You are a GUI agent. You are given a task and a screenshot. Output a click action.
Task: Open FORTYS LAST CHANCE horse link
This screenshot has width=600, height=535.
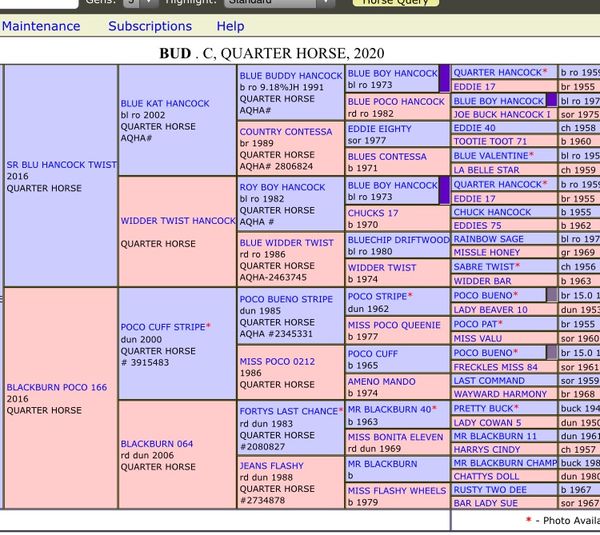pyautogui.click(x=289, y=411)
